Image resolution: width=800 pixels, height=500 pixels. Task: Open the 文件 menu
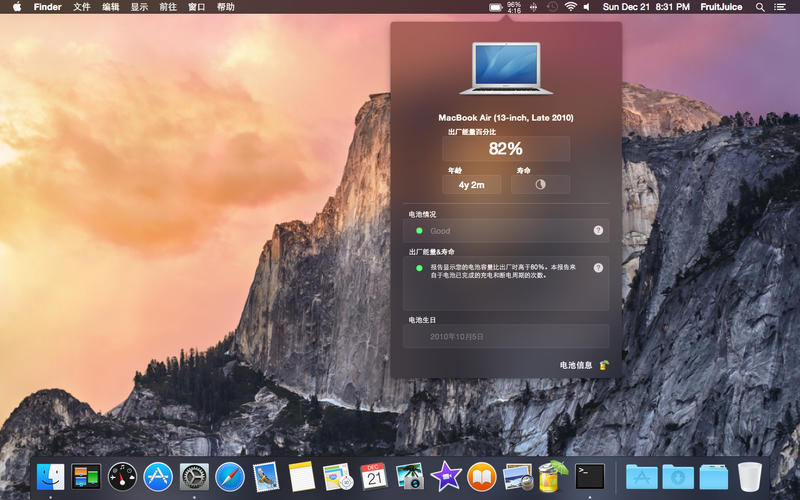(x=82, y=7)
